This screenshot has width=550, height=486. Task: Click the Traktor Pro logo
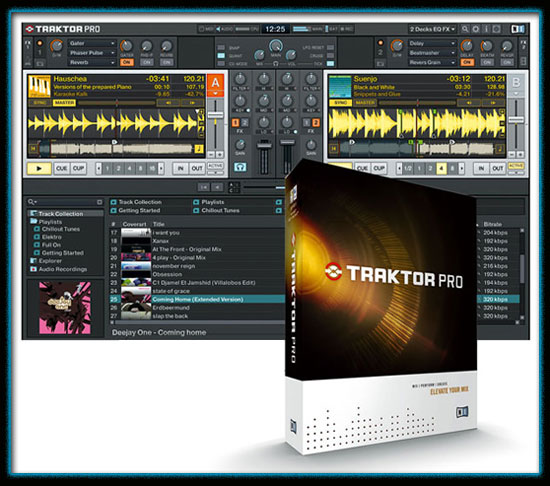coord(63,29)
